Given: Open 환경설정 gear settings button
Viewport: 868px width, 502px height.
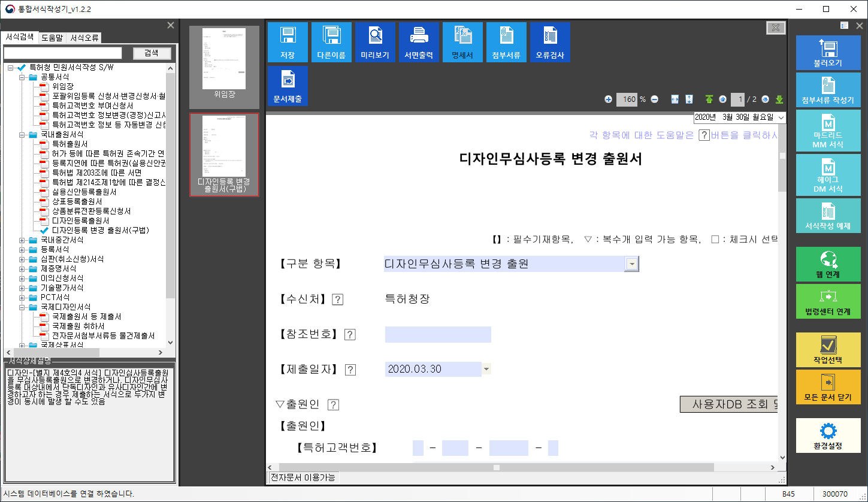Looking at the screenshot, I should (x=828, y=436).
